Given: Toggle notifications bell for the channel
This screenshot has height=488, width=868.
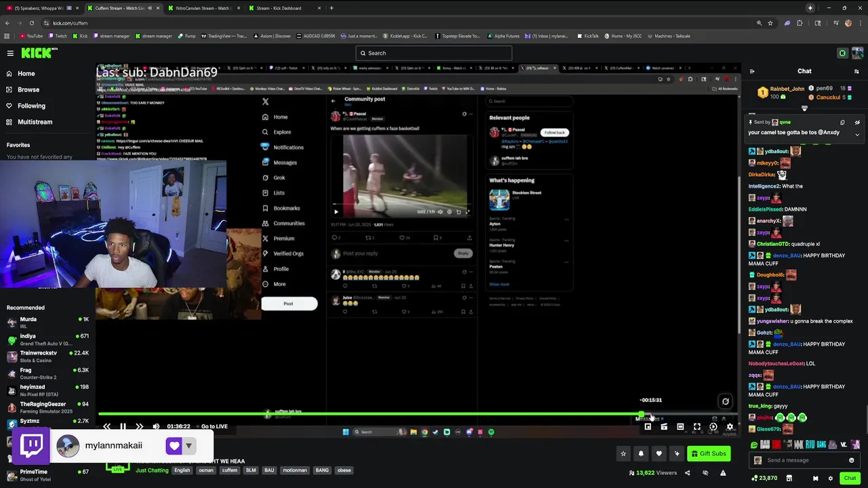Looking at the screenshot, I should pyautogui.click(x=641, y=453).
